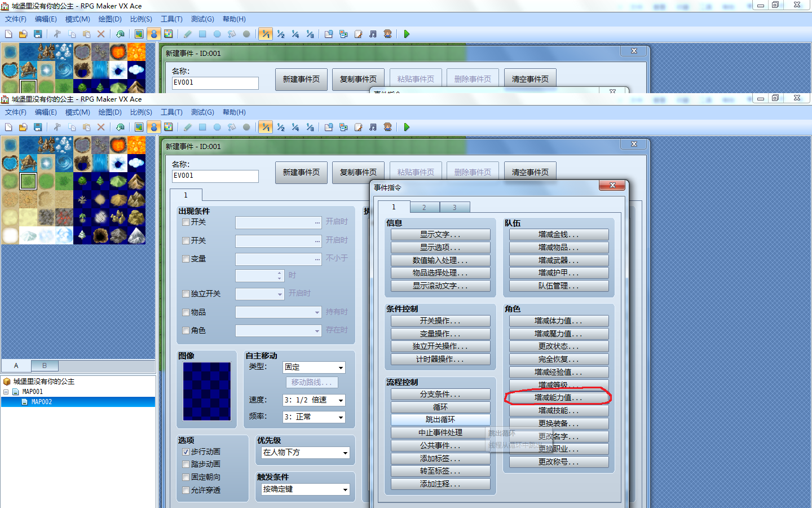Click green Playtest arrow in lower window toolbar
This screenshot has height=508, width=812.
pos(407,128)
